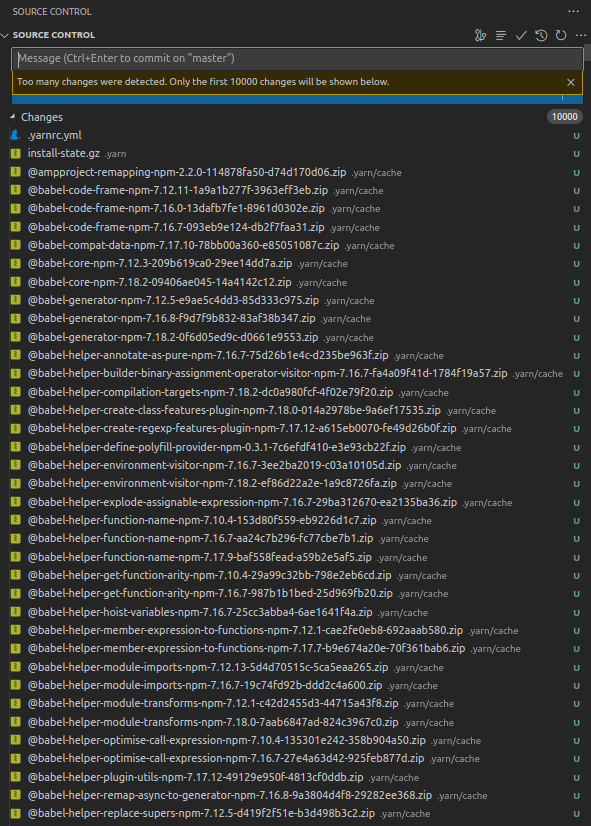Screen dimensions: 591x826
Task: Open @babel-helper-create-regexp-features-plugin zip
Action: (242, 429)
